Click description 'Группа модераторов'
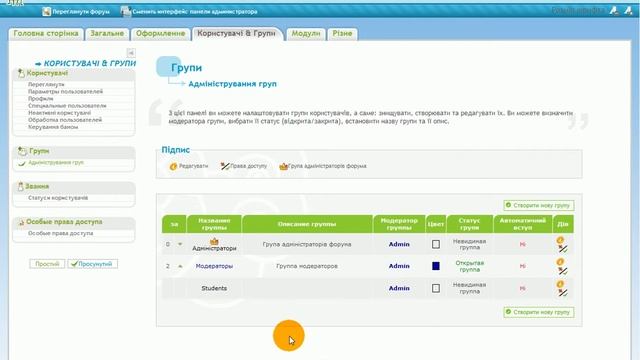Image resolution: width=640 pixels, height=360 pixels. click(x=307, y=266)
